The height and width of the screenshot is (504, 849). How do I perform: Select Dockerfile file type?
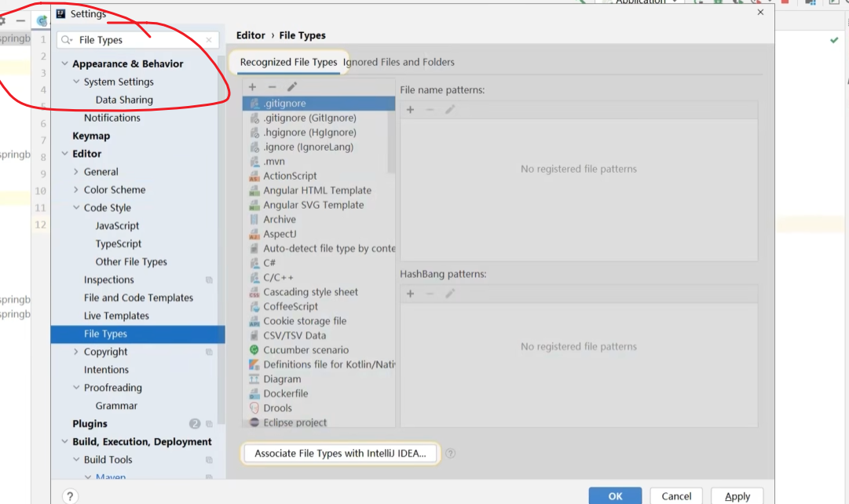tap(319, 393)
